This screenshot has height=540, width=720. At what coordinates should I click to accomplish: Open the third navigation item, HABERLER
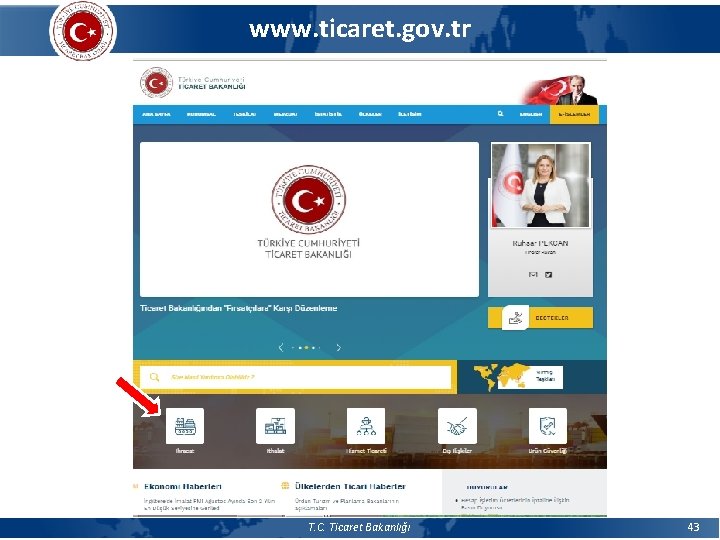pos(244,114)
